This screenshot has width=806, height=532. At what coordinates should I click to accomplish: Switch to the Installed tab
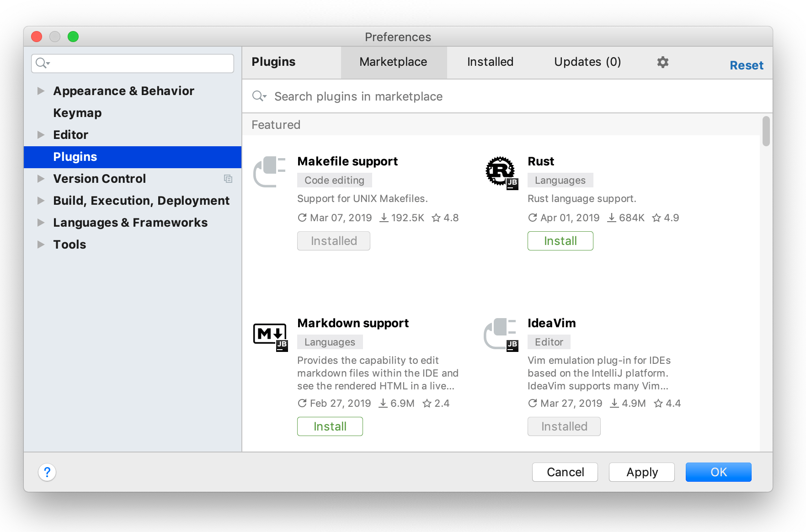click(490, 62)
